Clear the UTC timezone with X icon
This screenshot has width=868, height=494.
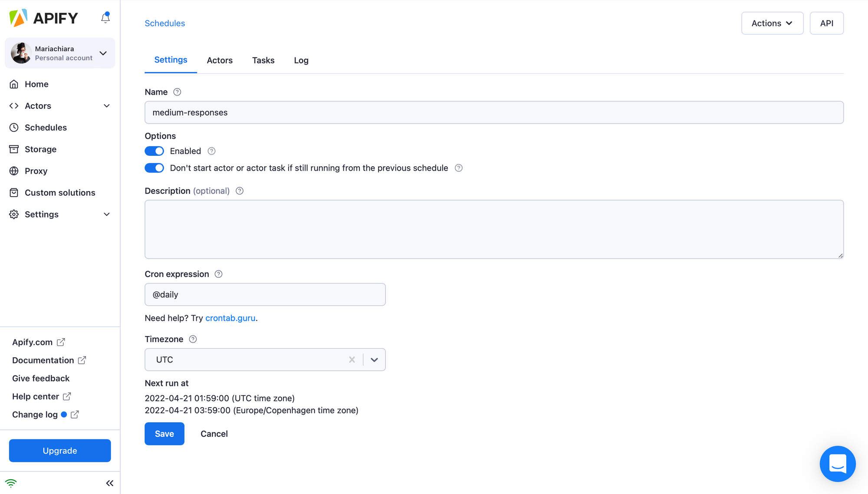pos(352,359)
